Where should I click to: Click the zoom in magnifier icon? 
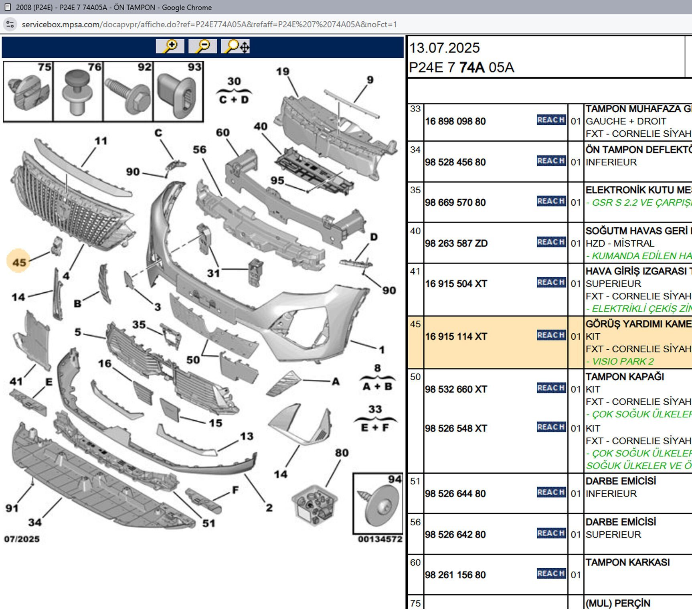tap(170, 47)
